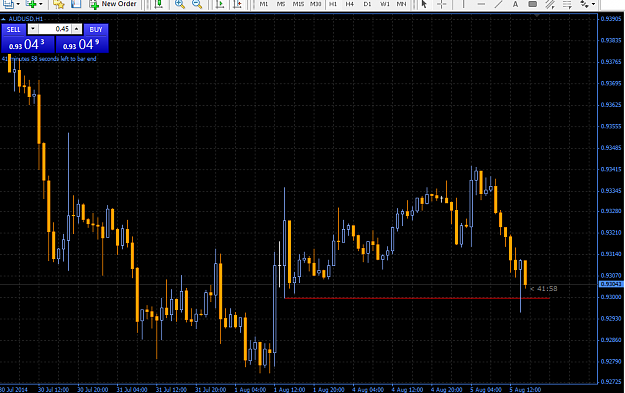This screenshot has height=393, width=625.
Task: Click the chart shift triangle marker atop the chart
Action: 537,16
